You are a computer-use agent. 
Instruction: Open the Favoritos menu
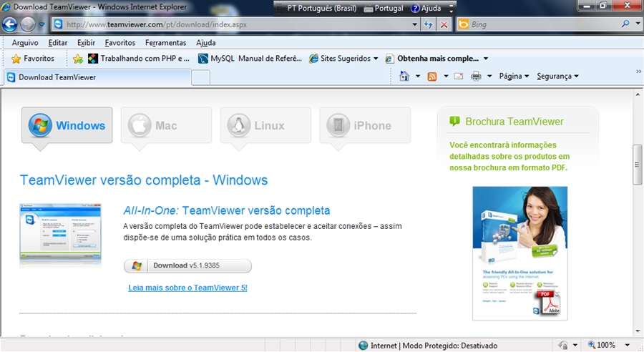point(120,43)
